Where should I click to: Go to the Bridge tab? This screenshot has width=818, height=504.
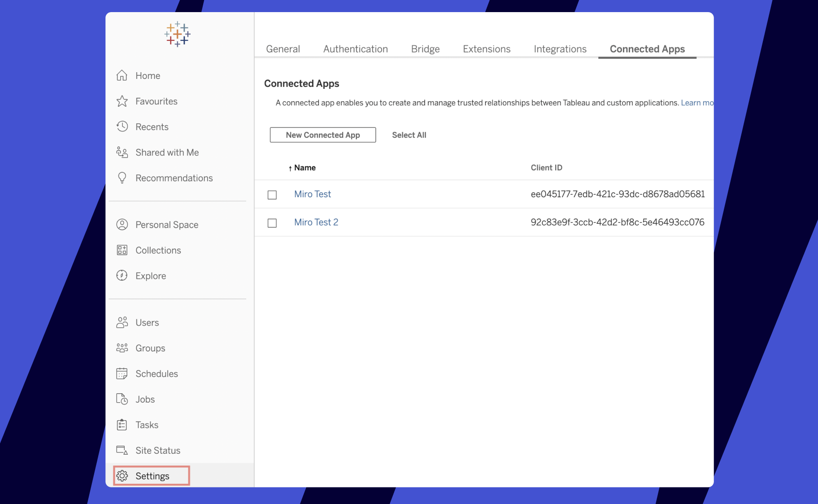click(x=426, y=49)
